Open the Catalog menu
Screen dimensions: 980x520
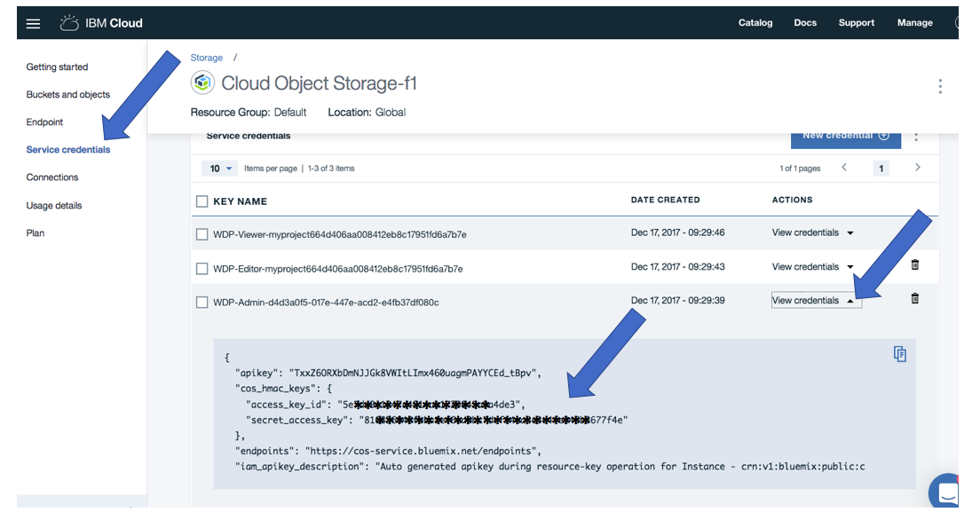755,22
